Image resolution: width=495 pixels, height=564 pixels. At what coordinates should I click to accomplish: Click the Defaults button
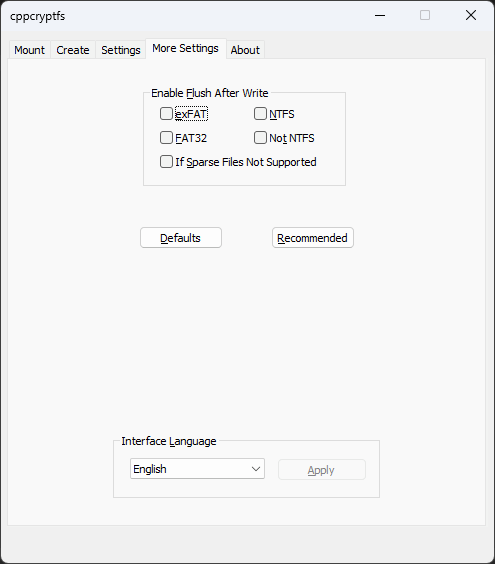tap(181, 237)
